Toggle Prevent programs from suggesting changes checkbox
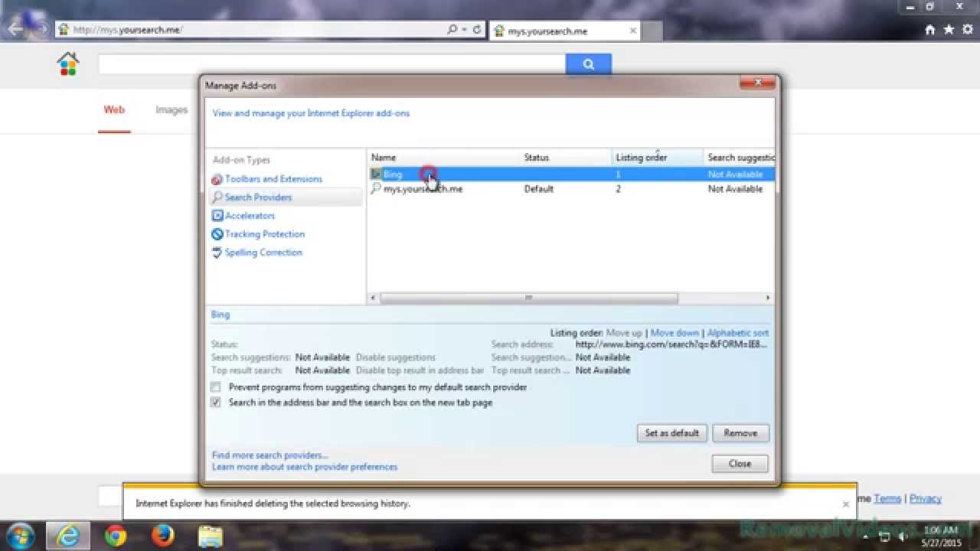Image resolution: width=980 pixels, height=551 pixels. (216, 387)
